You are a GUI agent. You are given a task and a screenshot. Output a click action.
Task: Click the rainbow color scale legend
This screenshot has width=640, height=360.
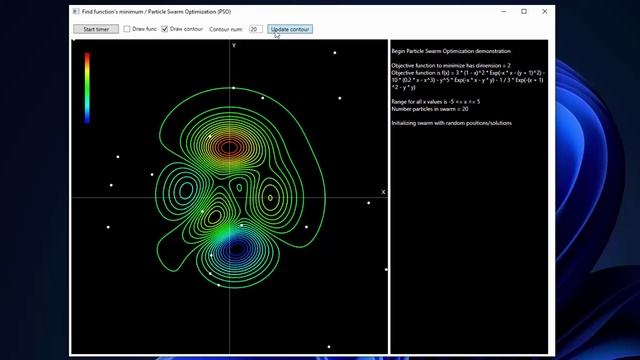[x=87, y=88]
